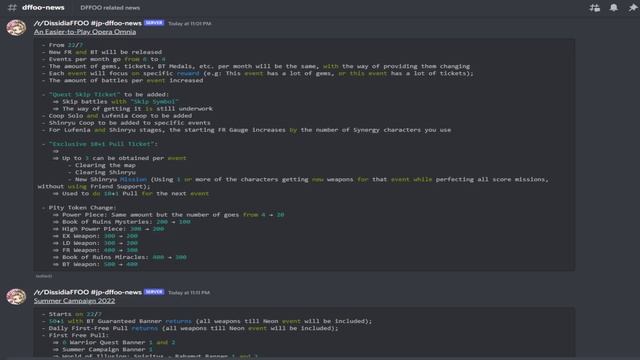
Task: Open avatar of the 'Summer Campaign 2022' post
Action: 16,297
